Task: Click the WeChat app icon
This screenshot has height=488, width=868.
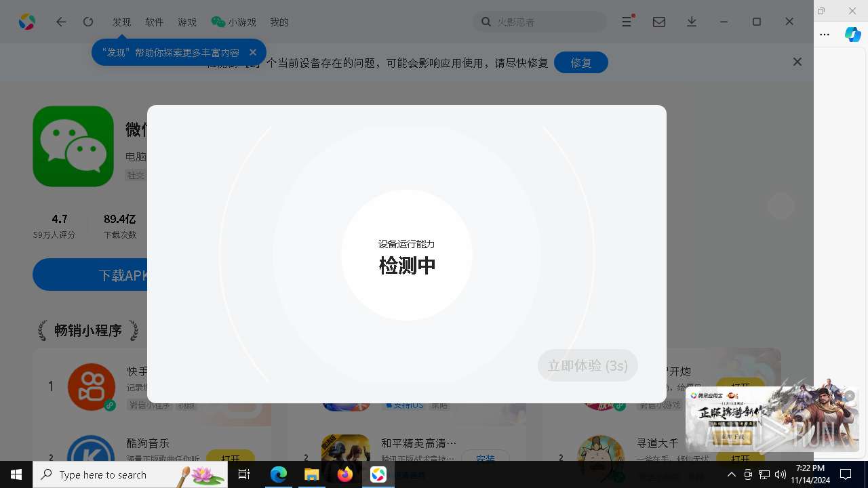Action: click(x=73, y=146)
